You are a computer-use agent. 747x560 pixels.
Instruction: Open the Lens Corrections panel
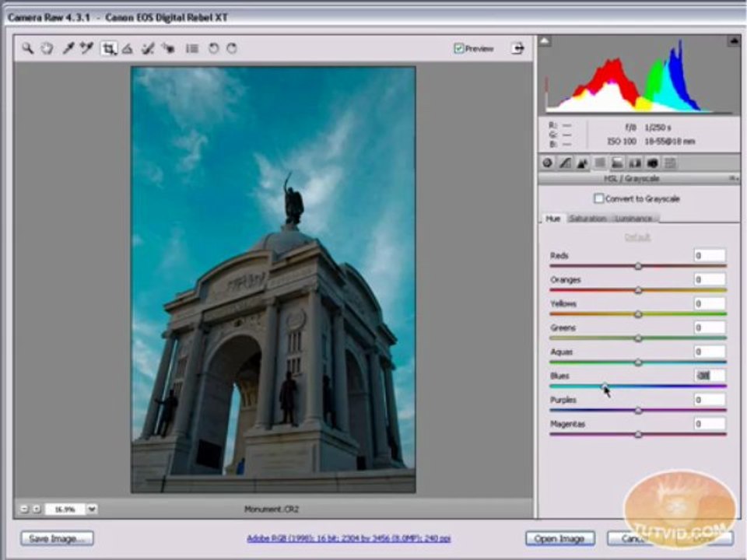(635, 163)
